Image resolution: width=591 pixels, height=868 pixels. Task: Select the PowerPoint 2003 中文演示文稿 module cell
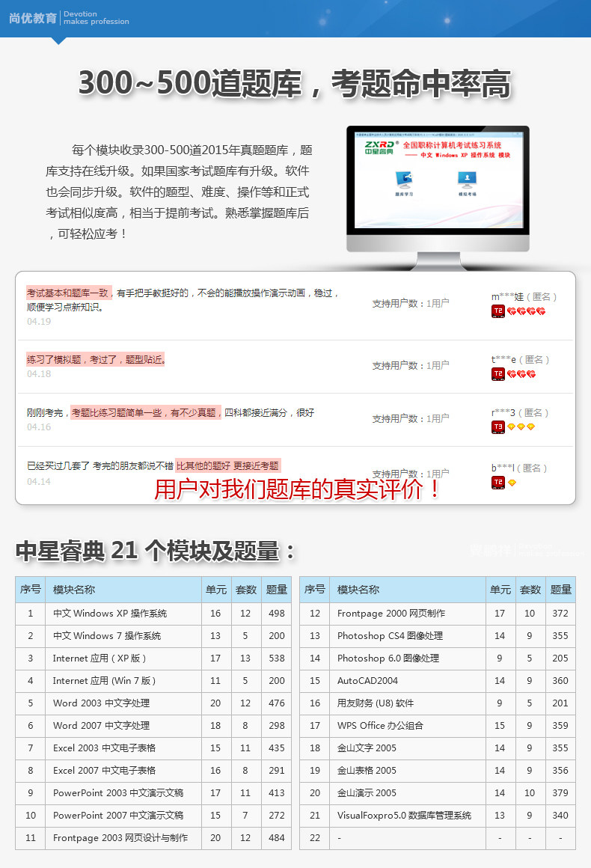[x=123, y=792]
